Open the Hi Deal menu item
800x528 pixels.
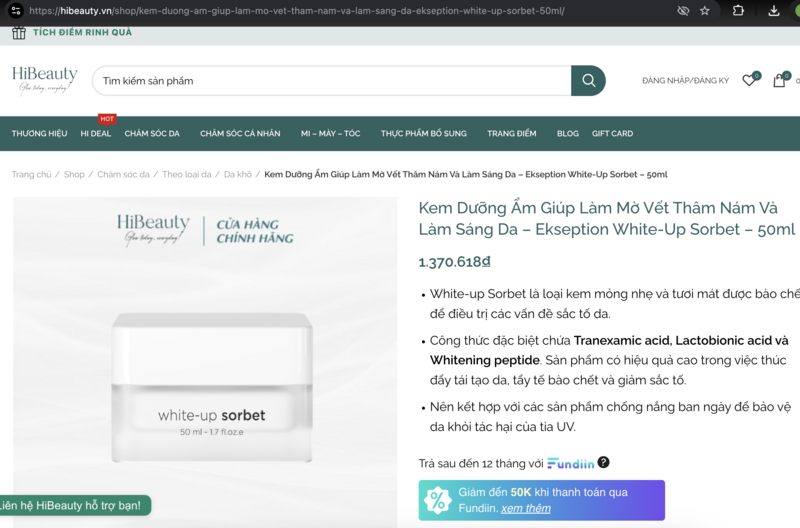(x=95, y=134)
